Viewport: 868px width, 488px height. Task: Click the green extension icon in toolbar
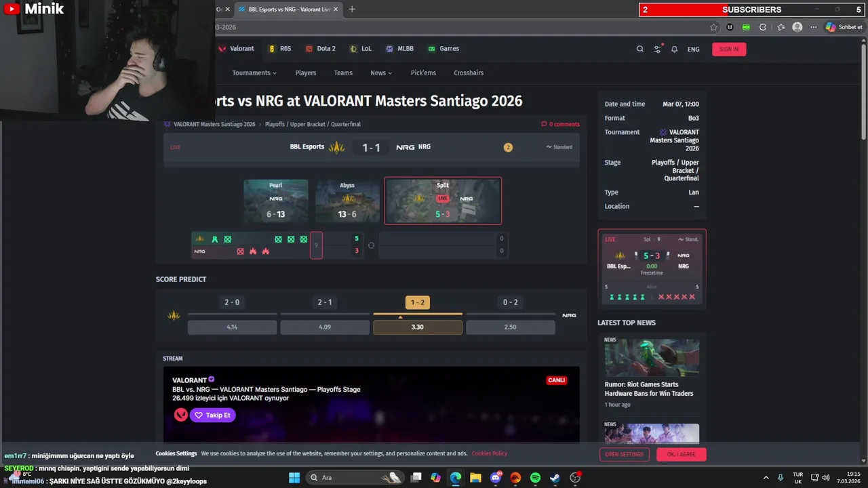pyautogui.click(x=746, y=27)
